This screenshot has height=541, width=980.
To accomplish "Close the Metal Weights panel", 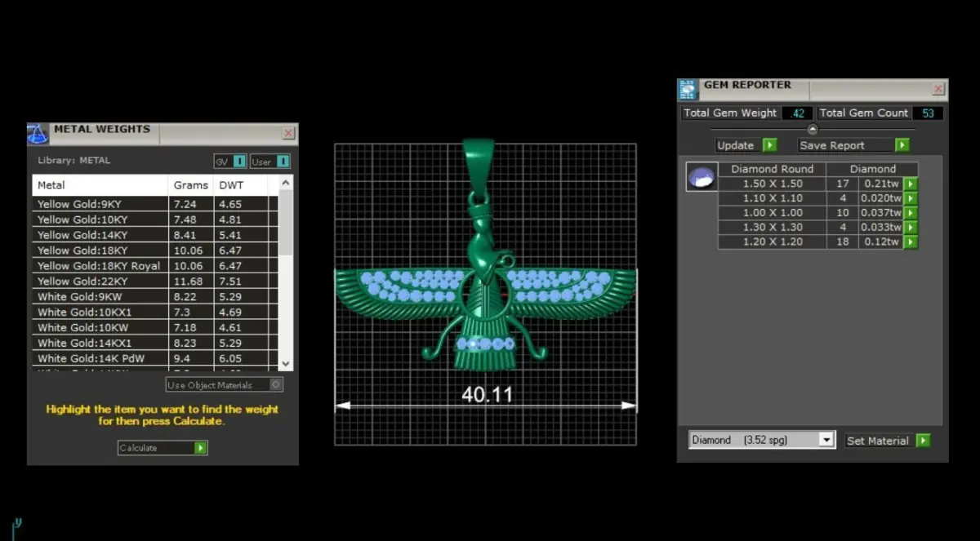I will pos(288,133).
